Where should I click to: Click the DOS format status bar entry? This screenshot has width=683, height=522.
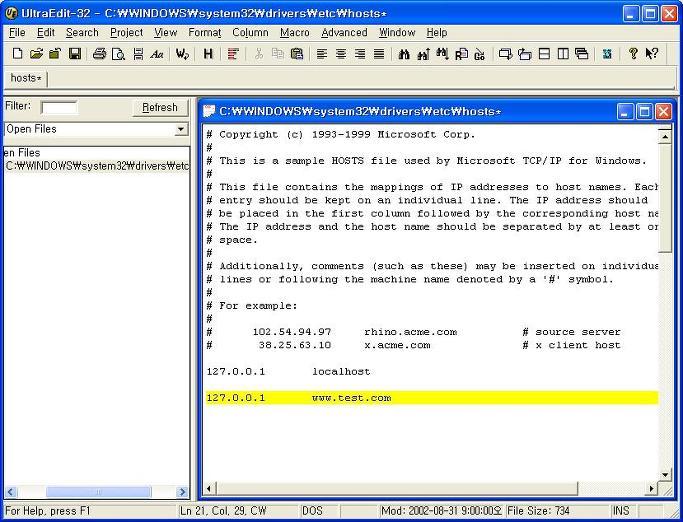[x=312, y=511]
